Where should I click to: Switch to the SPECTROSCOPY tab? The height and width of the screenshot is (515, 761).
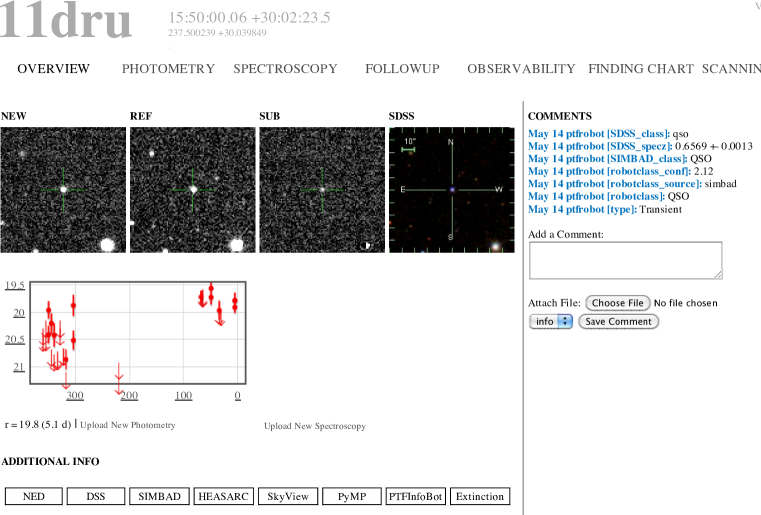point(285,69)
